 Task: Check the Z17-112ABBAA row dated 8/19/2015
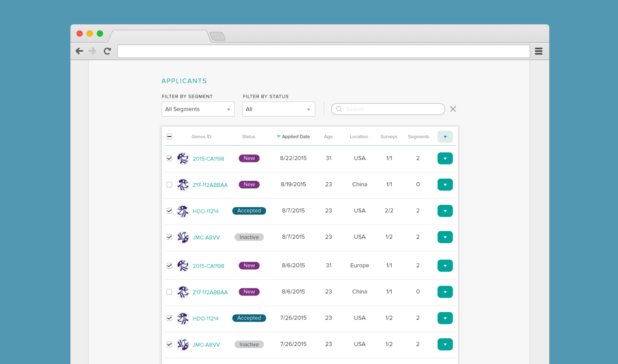click(169, 185)
